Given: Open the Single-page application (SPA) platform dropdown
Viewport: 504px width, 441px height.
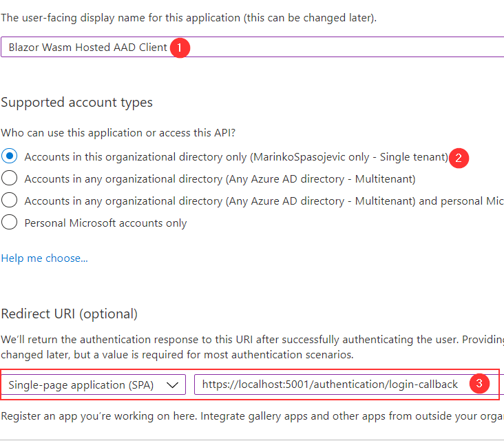Looking at the screenshot, I should [94, 385].
